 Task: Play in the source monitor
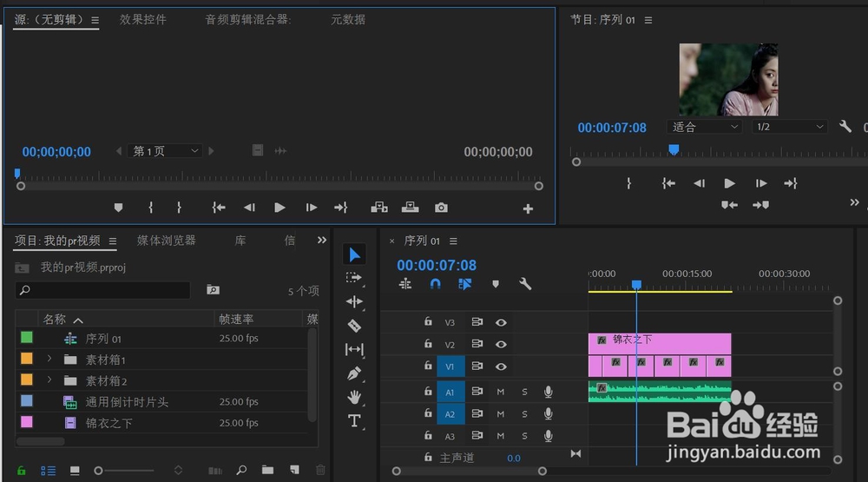(279, 208)
